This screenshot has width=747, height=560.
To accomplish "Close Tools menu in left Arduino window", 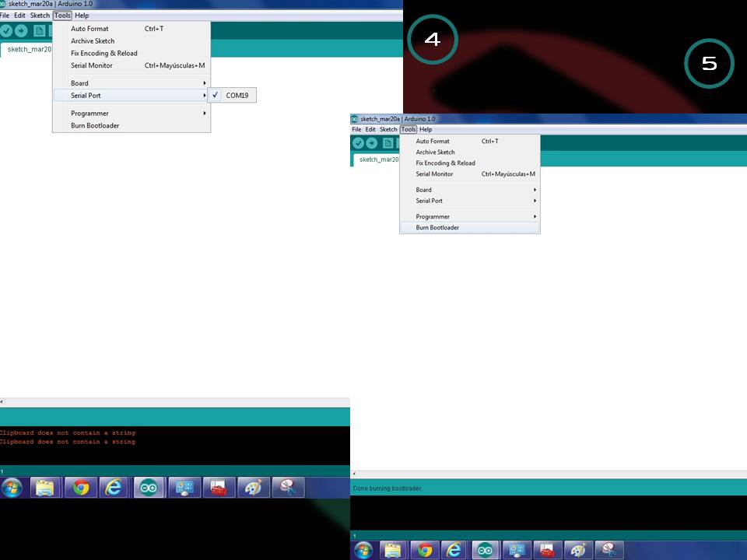I will [62, 16].
